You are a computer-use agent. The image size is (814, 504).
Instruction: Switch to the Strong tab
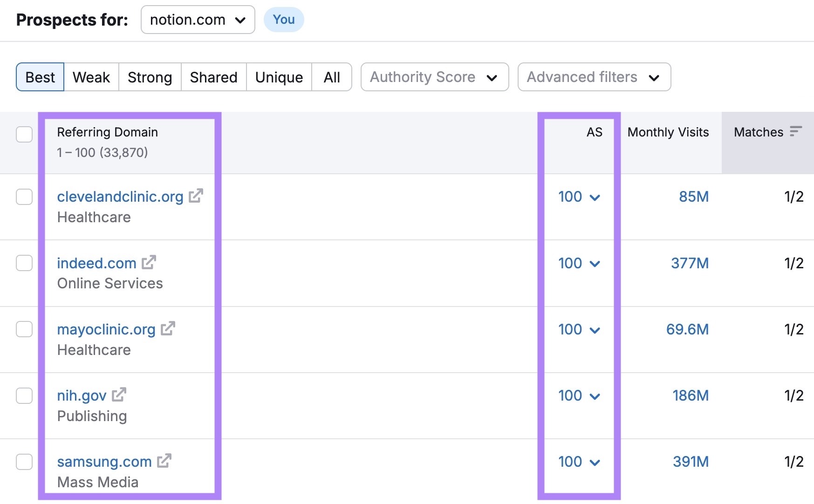click(x=150, y=77)
